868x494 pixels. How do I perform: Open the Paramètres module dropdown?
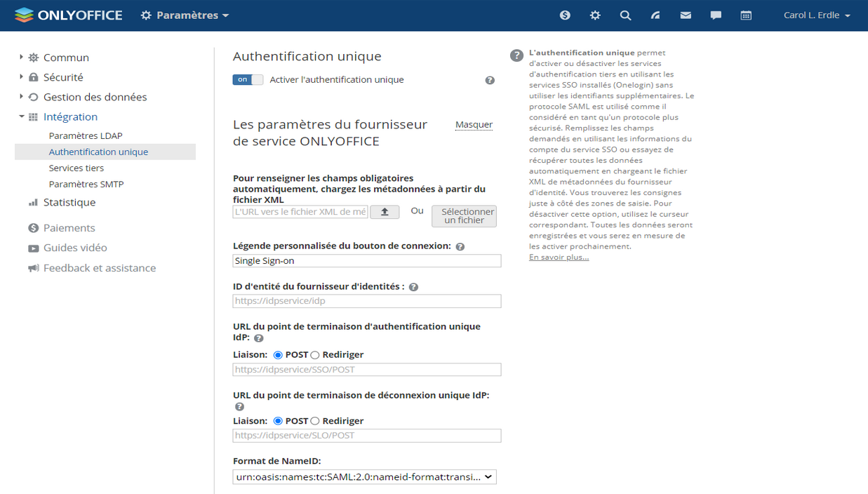pos(185,15)
